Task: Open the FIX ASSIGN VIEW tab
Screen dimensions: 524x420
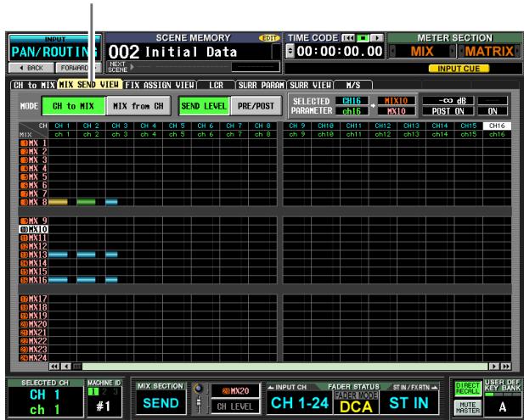Action: click(160, 85)
